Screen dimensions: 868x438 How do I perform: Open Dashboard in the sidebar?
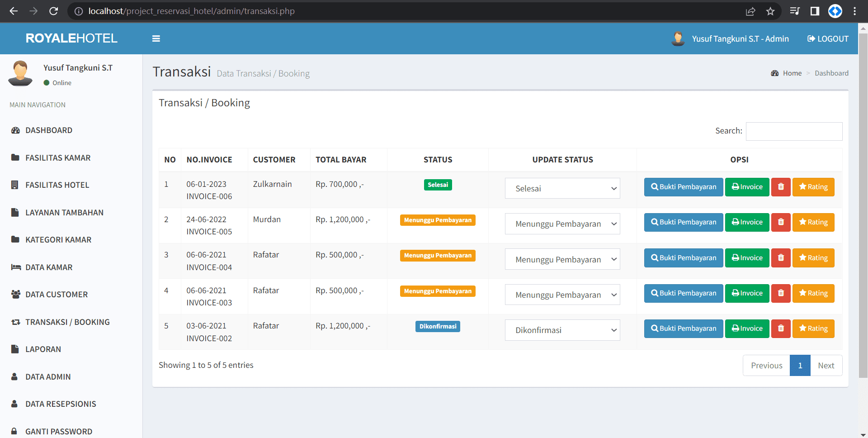click(x=49, y=130)
